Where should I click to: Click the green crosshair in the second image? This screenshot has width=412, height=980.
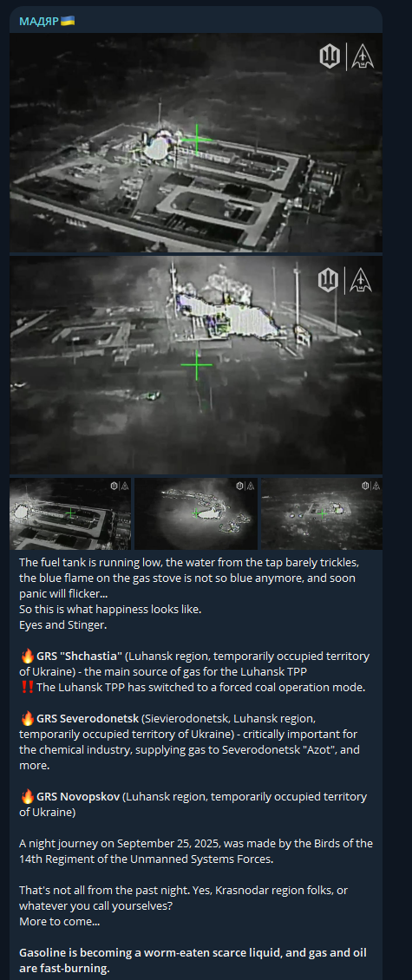pyautogui.click(x=196, y=365)
